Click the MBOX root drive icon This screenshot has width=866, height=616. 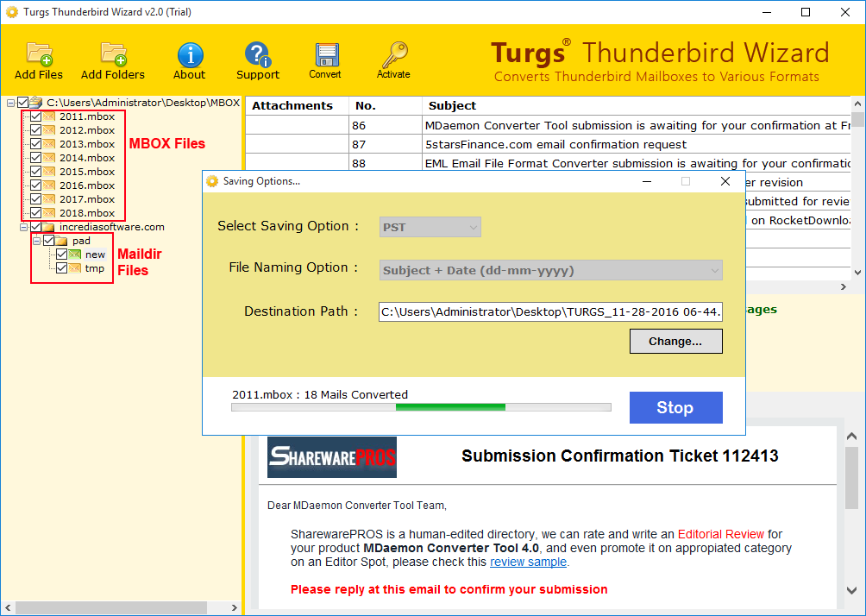click(36, 102)
